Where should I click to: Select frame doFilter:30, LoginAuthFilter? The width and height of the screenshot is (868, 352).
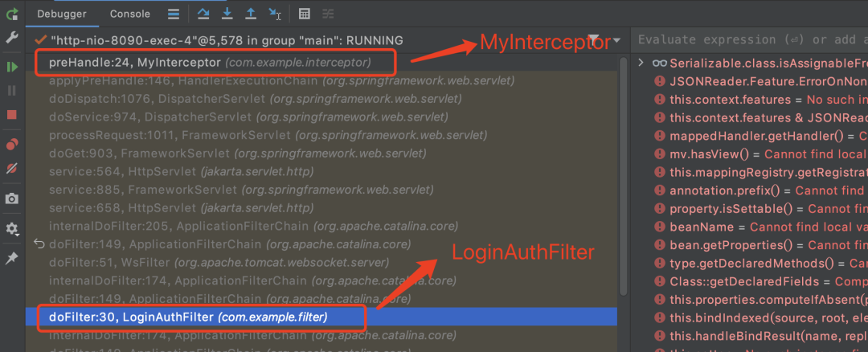tap(321, 317)
